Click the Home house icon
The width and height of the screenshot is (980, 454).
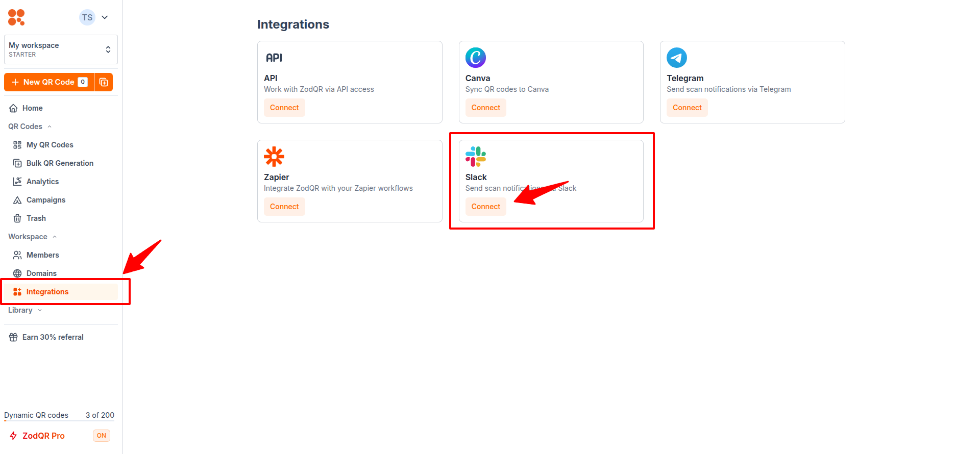(x=13, y=108)
